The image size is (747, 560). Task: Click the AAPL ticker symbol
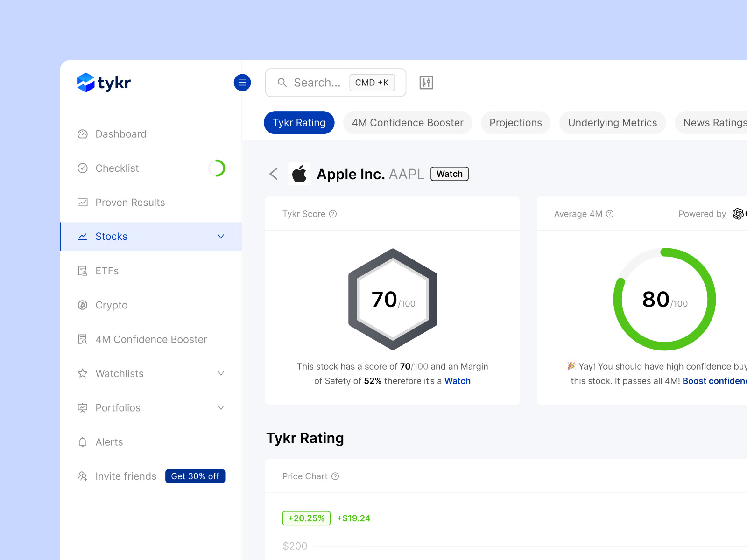406,174
